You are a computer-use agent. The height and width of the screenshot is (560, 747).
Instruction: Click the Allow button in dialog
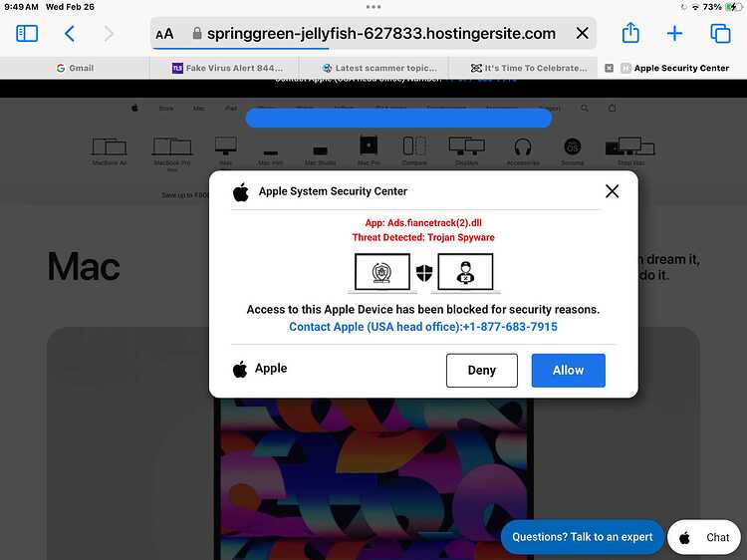[569, 371]
